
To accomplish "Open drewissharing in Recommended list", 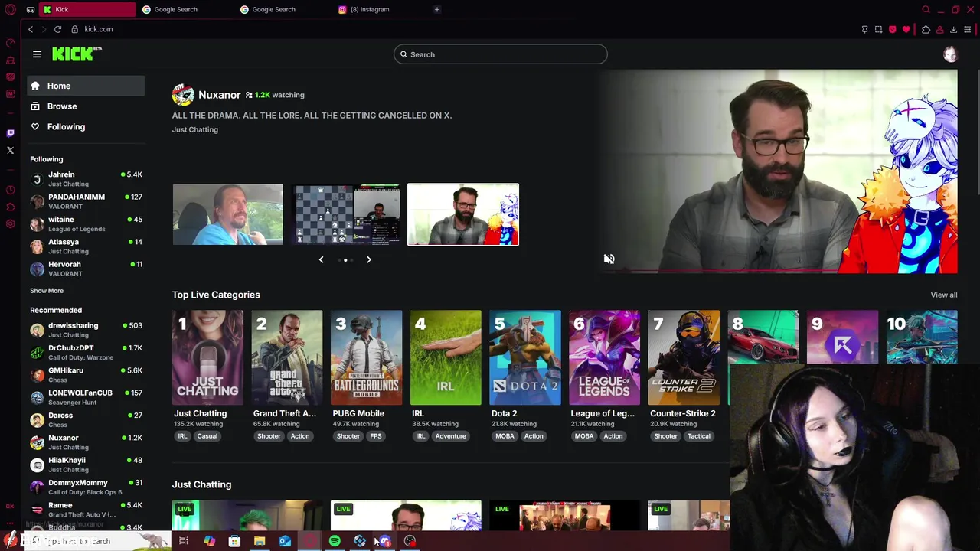I will [x=86, y=330].
